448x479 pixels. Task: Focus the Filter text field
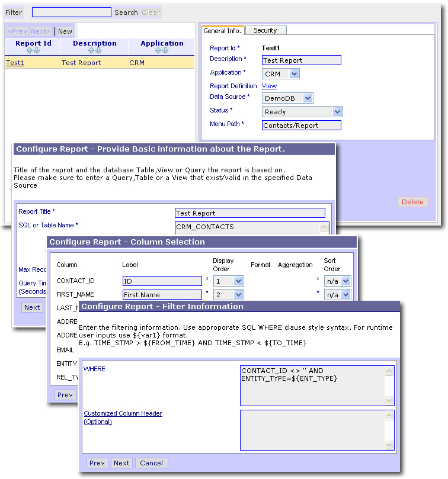point(72,12)
